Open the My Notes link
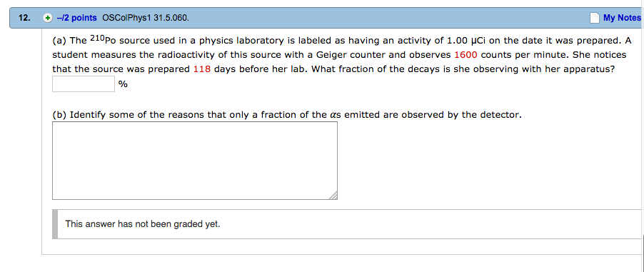644x272 pixels. pyautogui.click(x=622, y=18)
